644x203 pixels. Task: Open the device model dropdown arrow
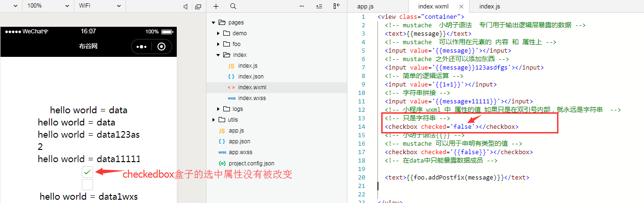(x=15, y=6)
